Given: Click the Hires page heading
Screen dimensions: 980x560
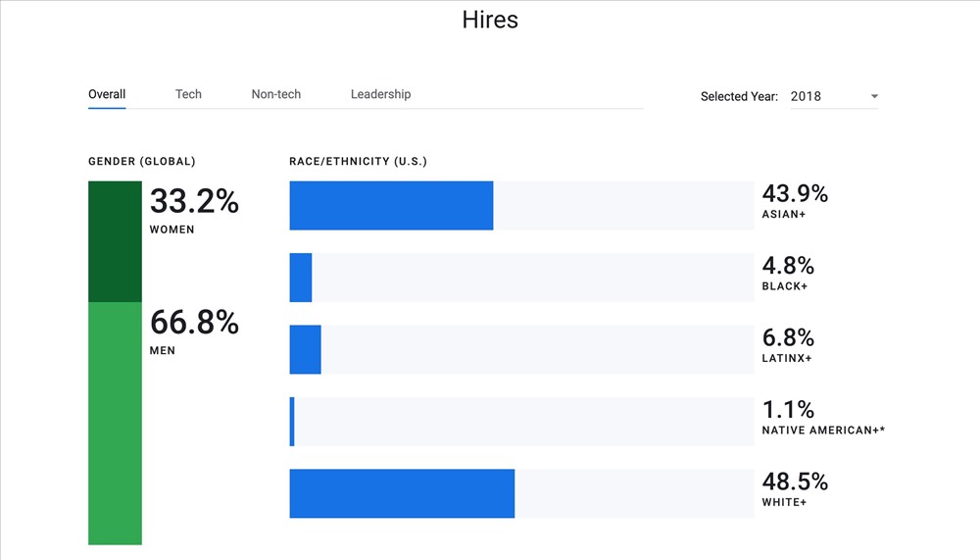Looking at the screenshot, I should 490,20.
